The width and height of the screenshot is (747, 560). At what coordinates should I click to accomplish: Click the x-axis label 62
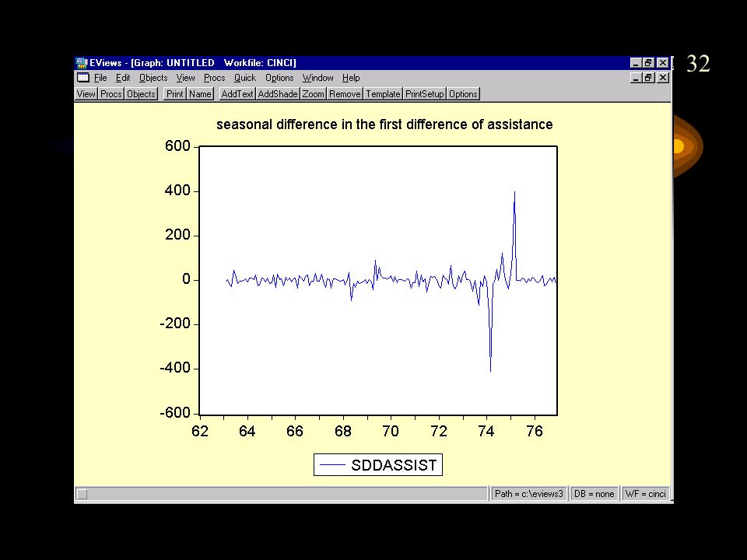coord(200,432)
